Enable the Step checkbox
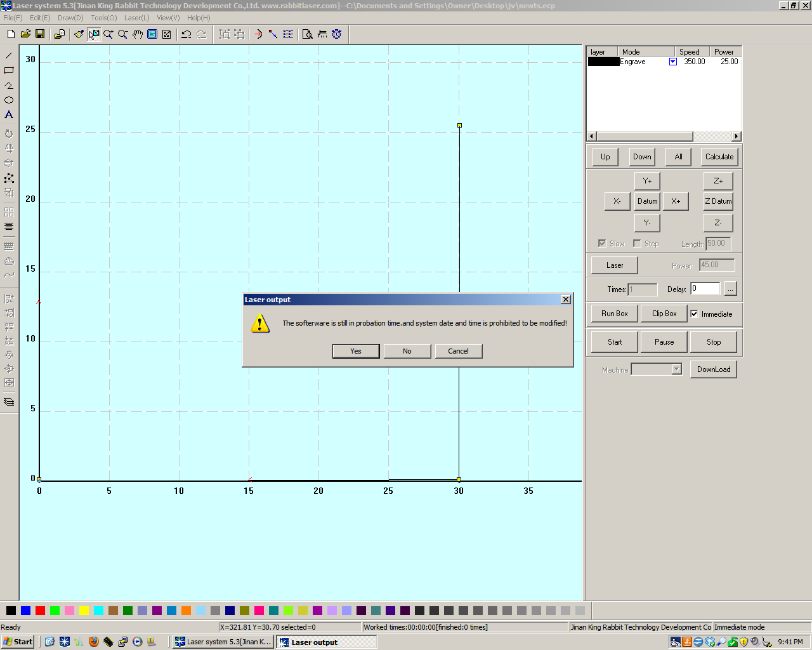 coord(637,243)
